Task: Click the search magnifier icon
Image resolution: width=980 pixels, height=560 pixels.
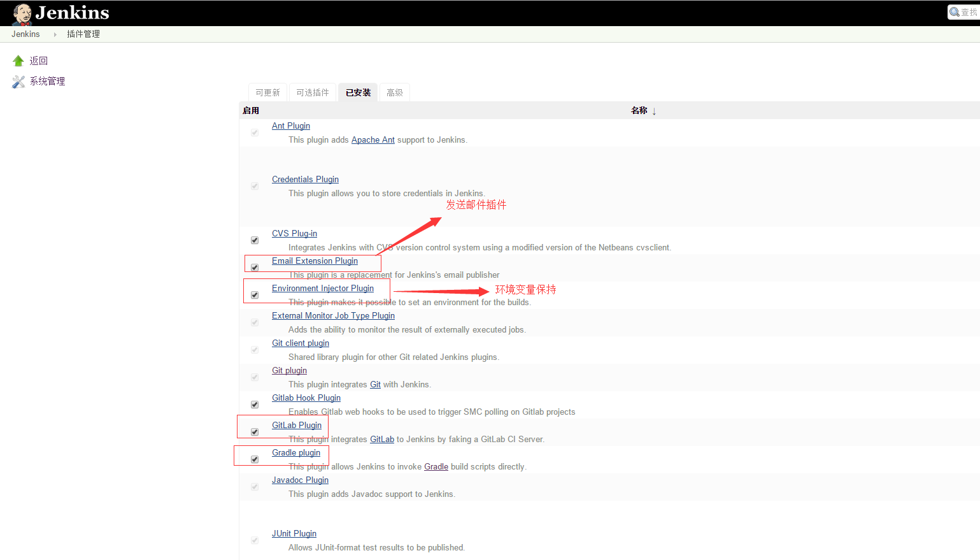Action: click(x=954, y=12)
